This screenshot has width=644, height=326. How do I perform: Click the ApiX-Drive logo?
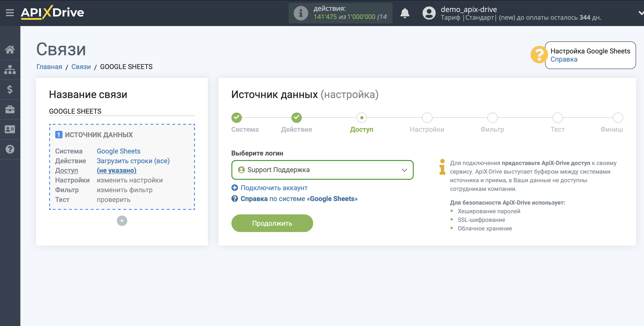click(x=52, y=12)
